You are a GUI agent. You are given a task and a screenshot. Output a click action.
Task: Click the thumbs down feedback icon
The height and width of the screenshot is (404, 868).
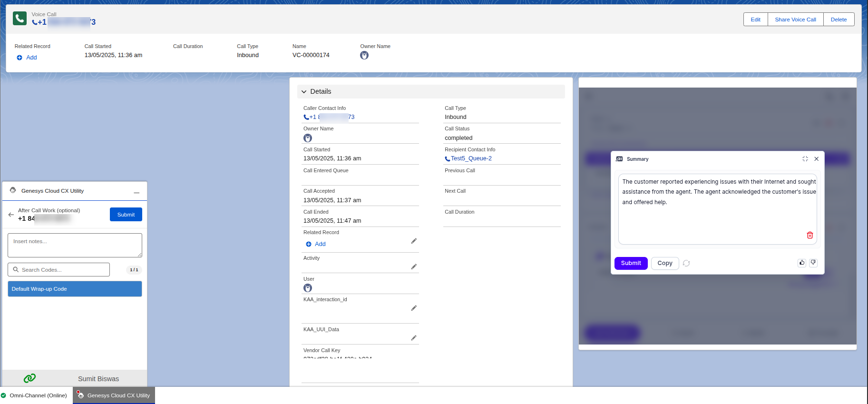[813, 263]
